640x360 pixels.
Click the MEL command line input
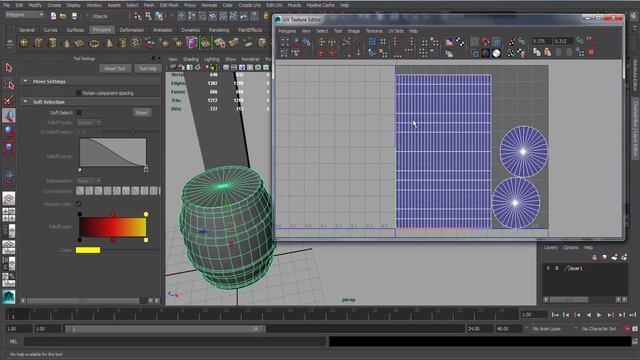pos(174,341)
